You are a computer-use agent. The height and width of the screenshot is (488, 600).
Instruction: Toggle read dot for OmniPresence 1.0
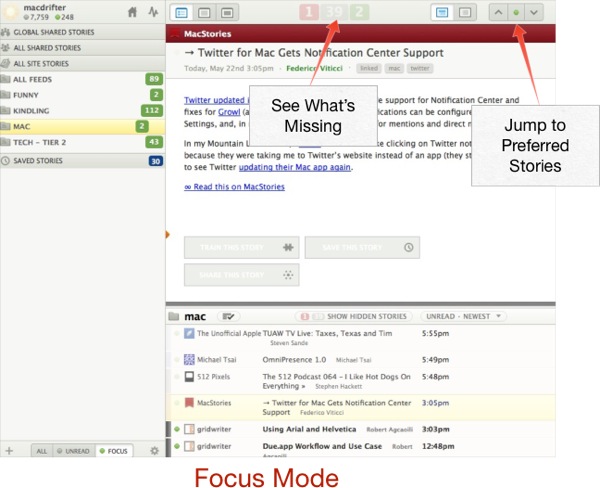(177, 359)
